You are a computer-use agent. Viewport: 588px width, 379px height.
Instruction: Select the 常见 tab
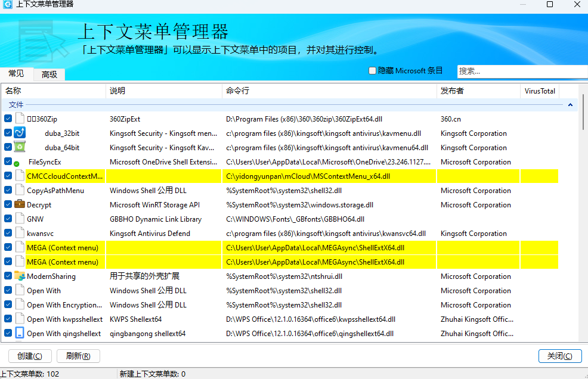[x=16, y=74]
